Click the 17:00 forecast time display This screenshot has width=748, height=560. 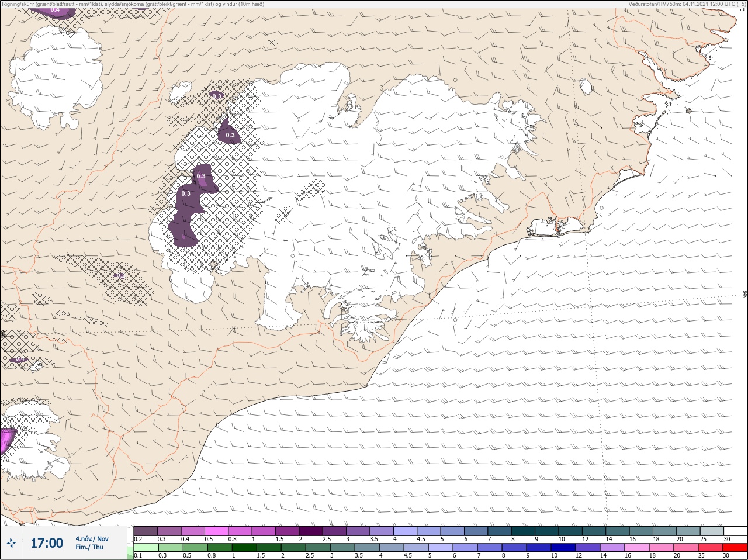point(47,543)
